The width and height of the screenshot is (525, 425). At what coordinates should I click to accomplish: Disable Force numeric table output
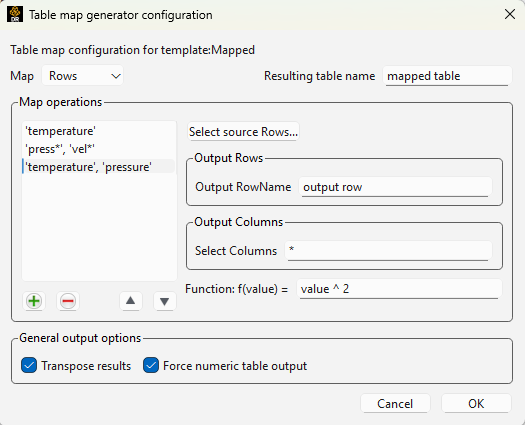tap(151, 365)
